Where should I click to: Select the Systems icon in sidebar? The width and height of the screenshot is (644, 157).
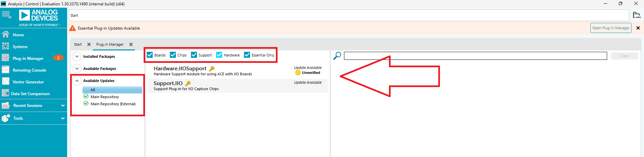click(5, 46)
